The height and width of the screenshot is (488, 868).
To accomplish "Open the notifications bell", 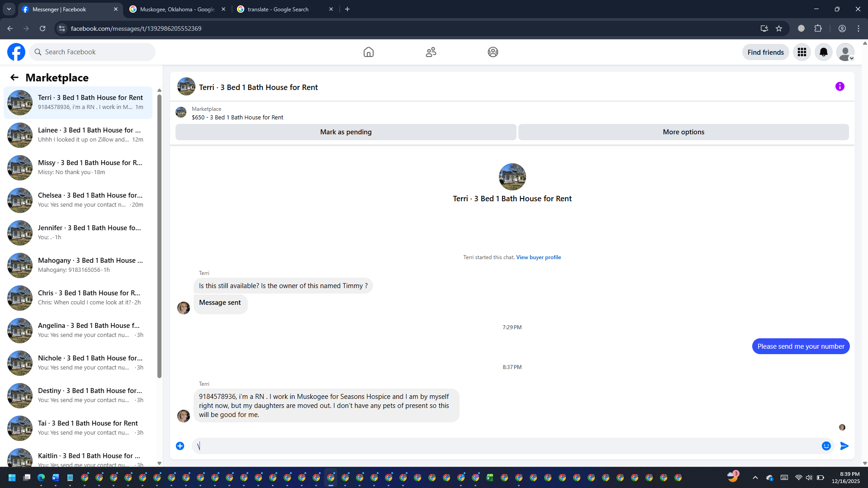I will [824, 52].
